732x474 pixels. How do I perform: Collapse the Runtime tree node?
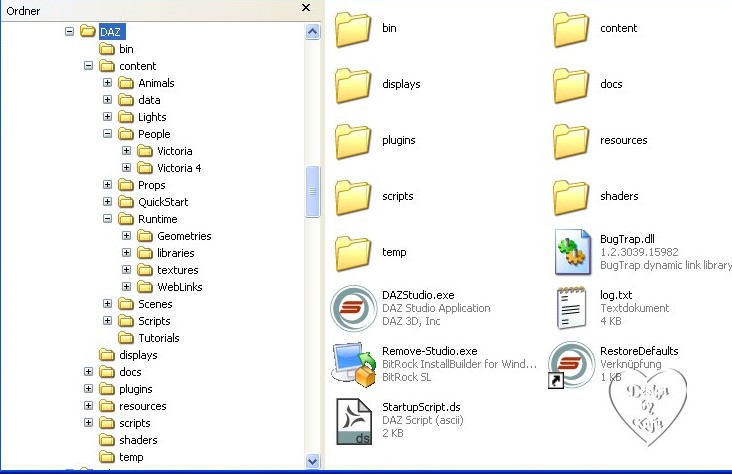107,219
